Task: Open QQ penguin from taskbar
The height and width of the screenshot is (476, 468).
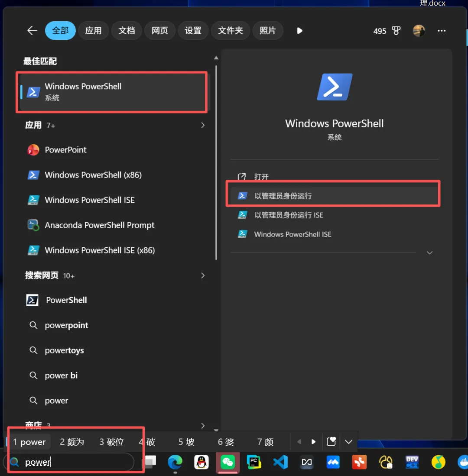Action: [x=201, y=462]
